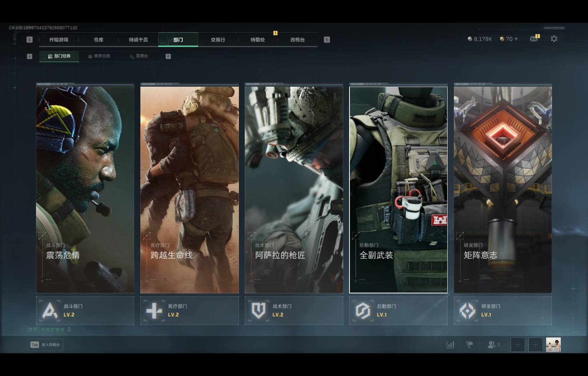Open the mail envelope icon

point(534,39)
